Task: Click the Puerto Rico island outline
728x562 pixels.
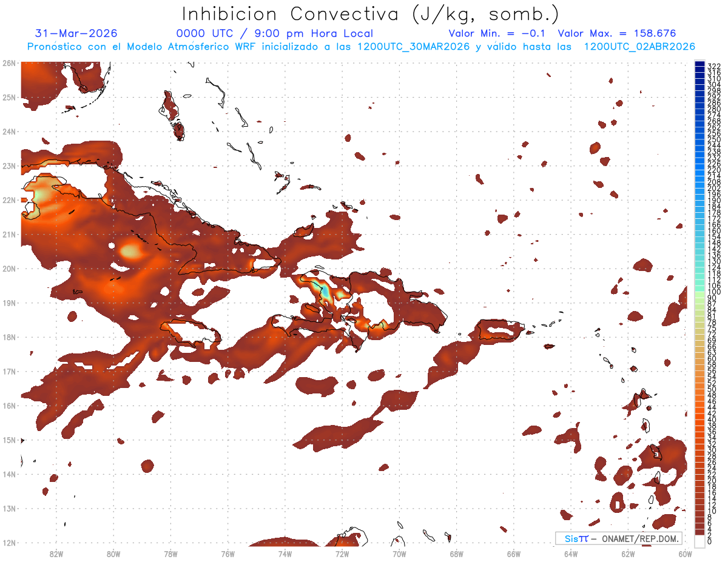Action: click(x=500, y=329)
